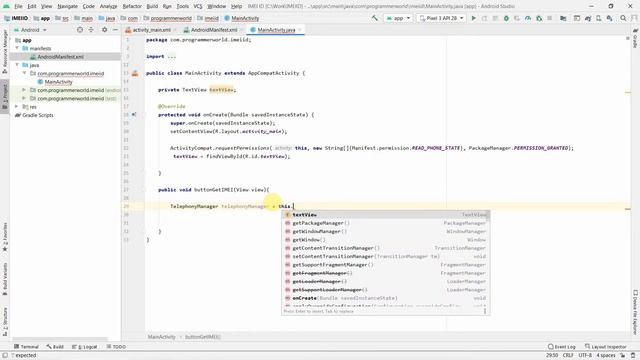Open the Build Variants side panel
Image resolution: width=640 pixels, height=360 pixels.
coord(5,279)
